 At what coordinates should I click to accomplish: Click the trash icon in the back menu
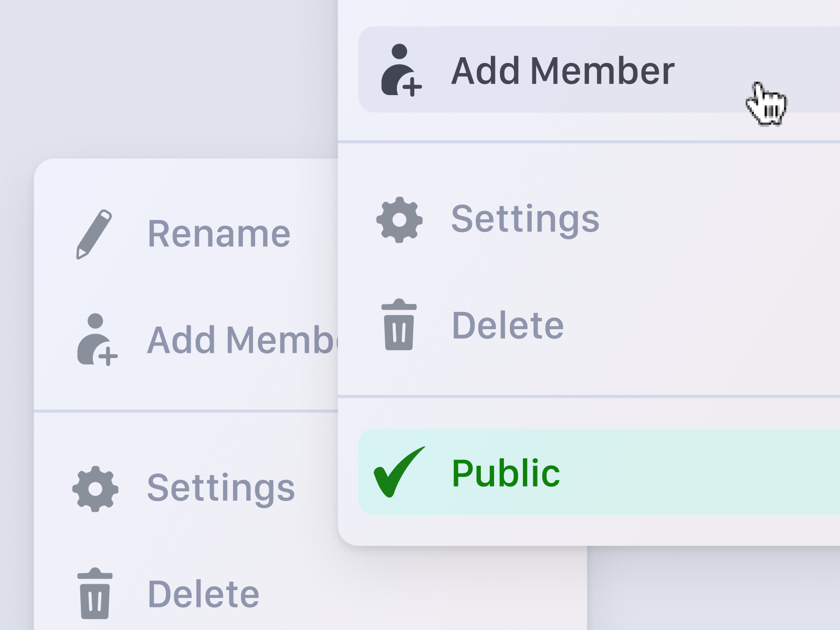click(x=95, y=593)
